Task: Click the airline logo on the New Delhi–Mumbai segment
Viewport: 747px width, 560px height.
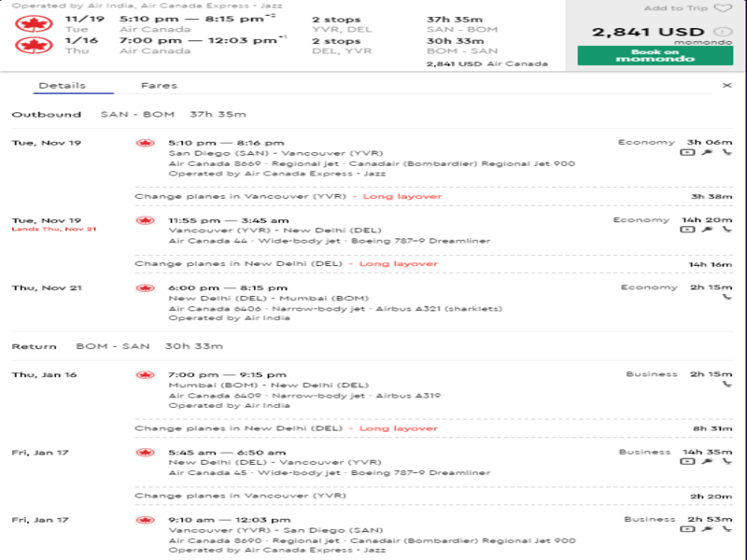Action: [145, 288]
